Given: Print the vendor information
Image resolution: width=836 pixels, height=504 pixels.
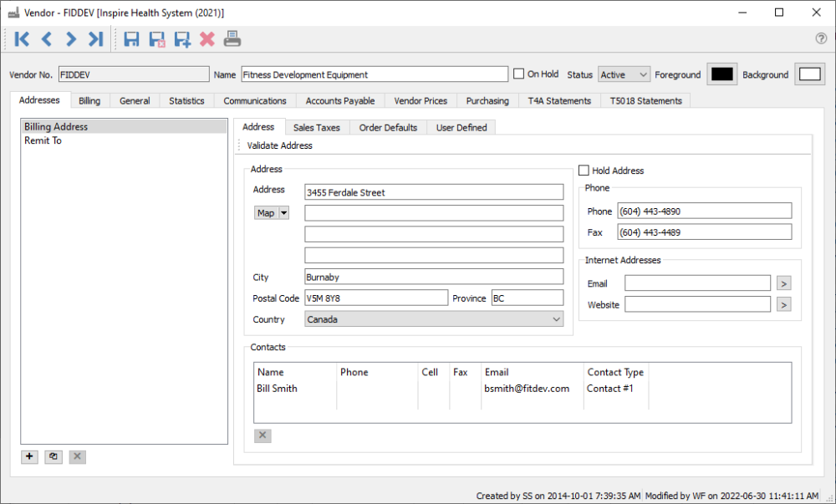Looking at the screenshot, I should pyautogui.click(x=232, y=38).
